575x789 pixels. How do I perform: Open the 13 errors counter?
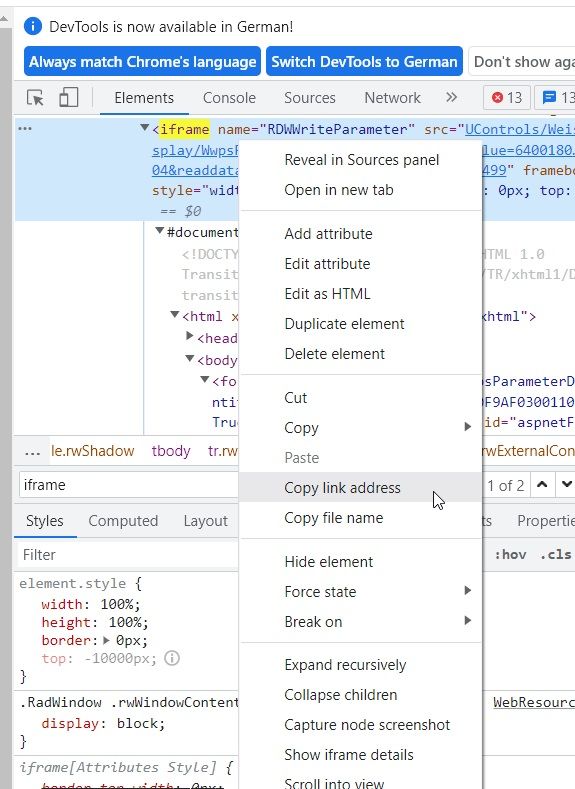click(507, 98)
